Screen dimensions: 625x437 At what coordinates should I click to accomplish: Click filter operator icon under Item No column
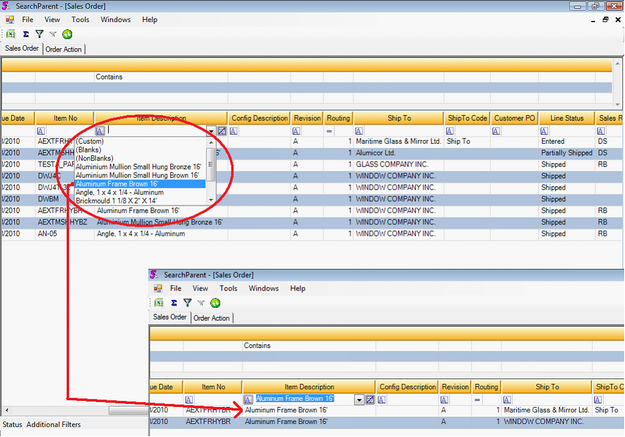tap(43, 131)
